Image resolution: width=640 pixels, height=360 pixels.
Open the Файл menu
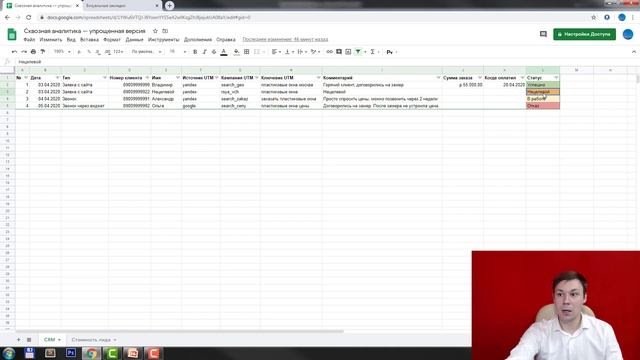click(x=29, y=40)
